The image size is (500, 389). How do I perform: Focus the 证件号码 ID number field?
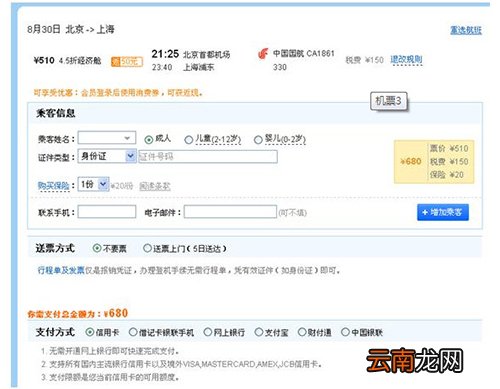tap(207, 156)
